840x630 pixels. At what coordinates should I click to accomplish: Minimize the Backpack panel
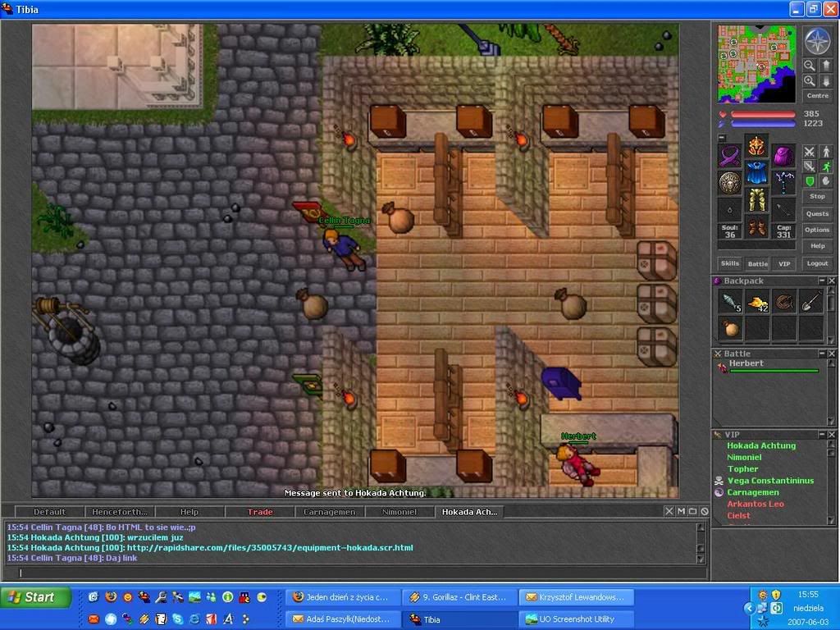point(822,281)
